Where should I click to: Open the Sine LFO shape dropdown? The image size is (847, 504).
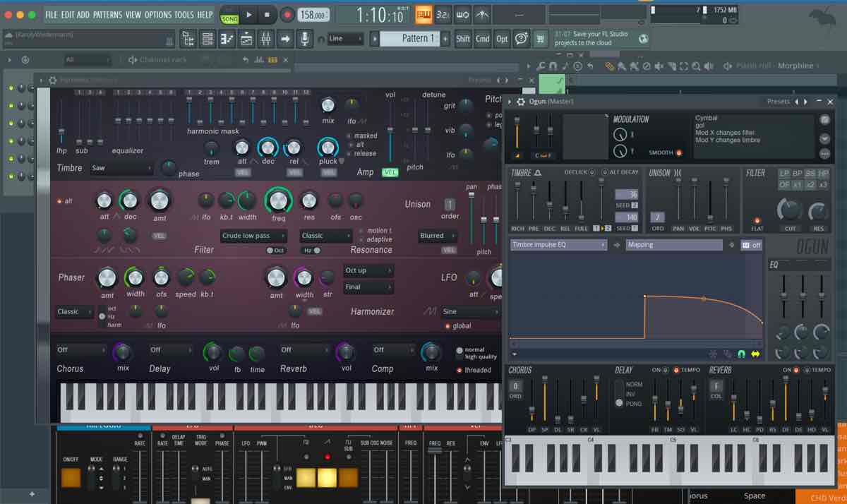470,311
